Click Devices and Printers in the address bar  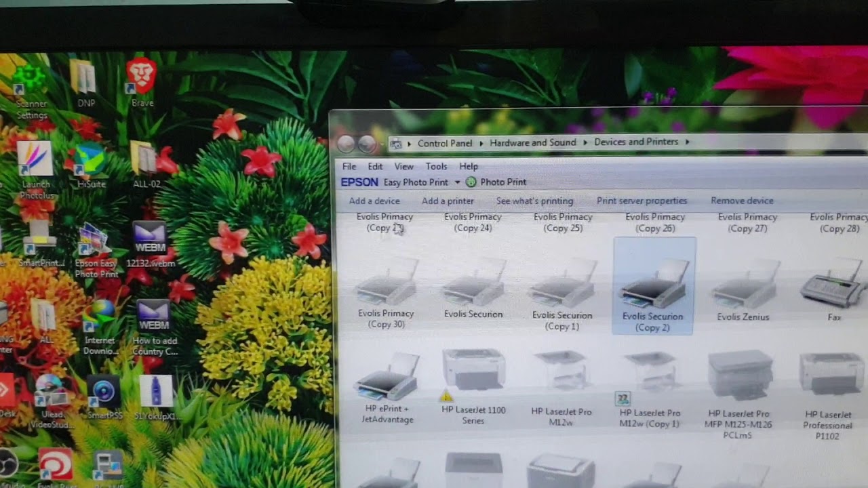pos(636,142)
